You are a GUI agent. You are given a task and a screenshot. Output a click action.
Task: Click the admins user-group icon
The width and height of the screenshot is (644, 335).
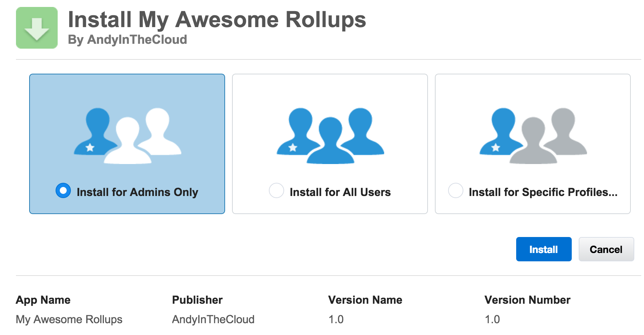tap(127, 136)
